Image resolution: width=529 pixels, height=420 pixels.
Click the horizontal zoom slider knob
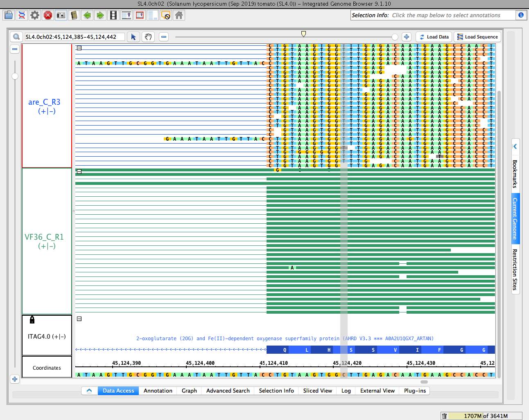(x=395, y=37)
